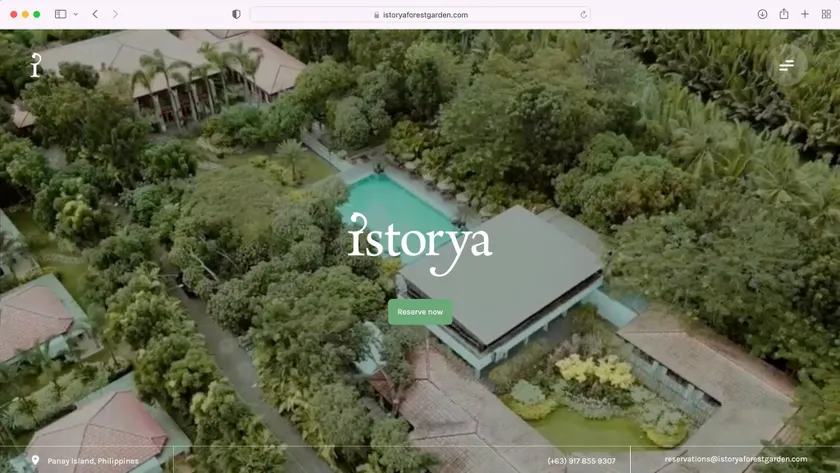Show the tab overview grid icon
The image size is (840, 473).
(x=826, y=14)
